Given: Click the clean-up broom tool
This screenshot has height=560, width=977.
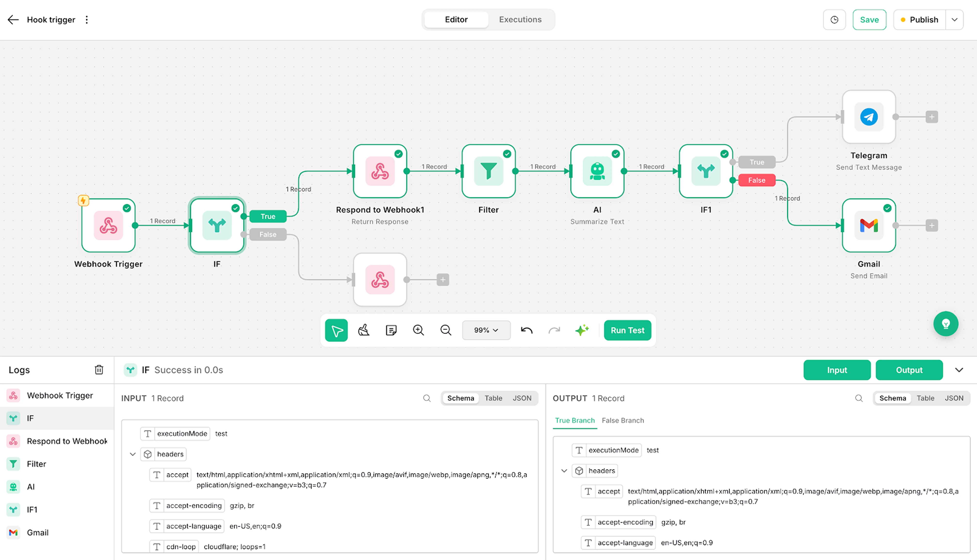Looking at the screenshot, I should click(364, 330).
